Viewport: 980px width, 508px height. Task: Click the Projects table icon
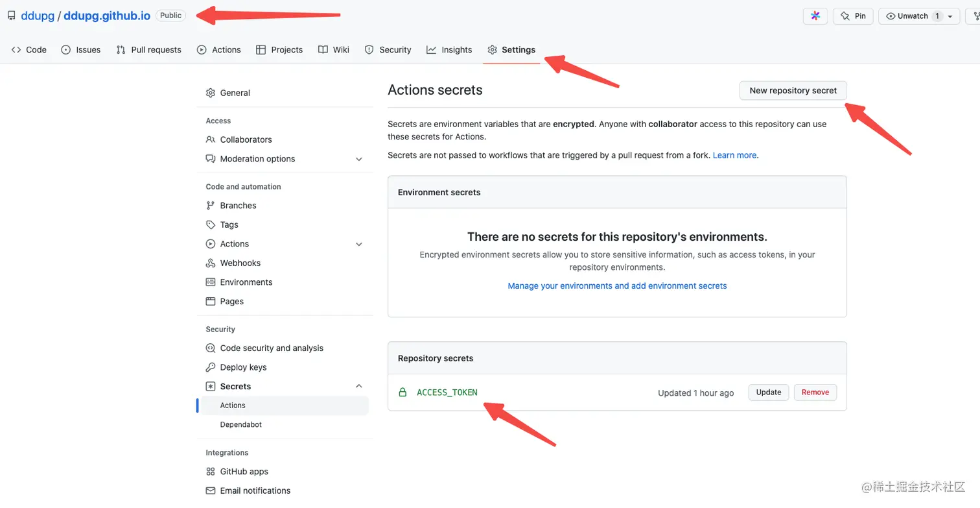[261, 50]
